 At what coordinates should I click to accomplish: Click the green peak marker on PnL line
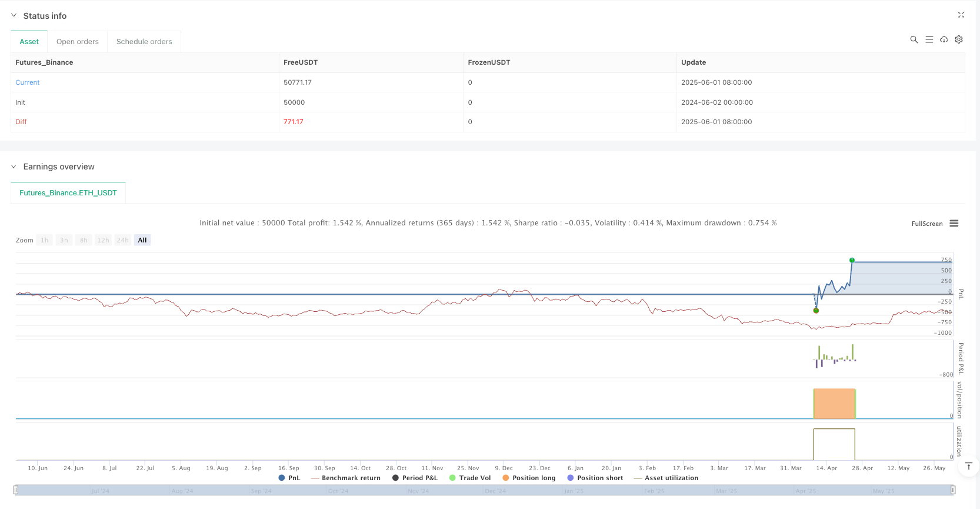coord(852,260)
